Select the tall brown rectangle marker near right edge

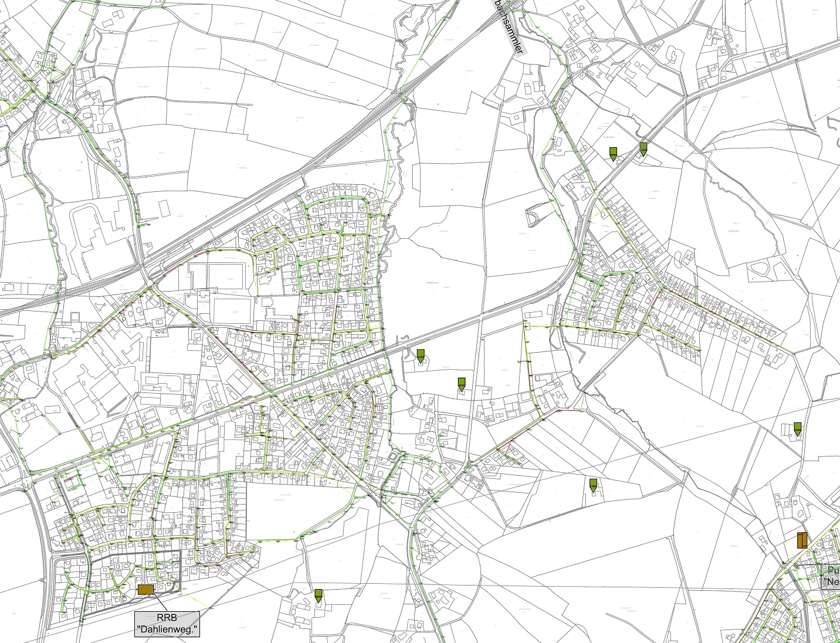(x=802, y=540)
